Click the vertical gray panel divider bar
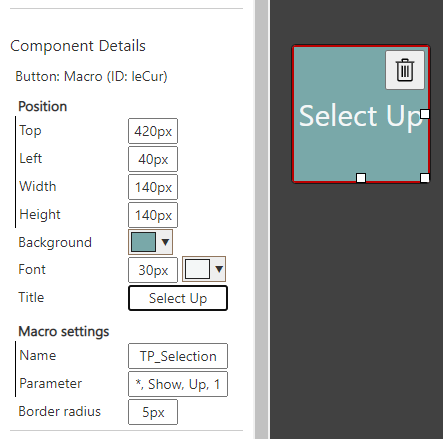The height and width of the screenshot is (439, 443). coord(262,219)
